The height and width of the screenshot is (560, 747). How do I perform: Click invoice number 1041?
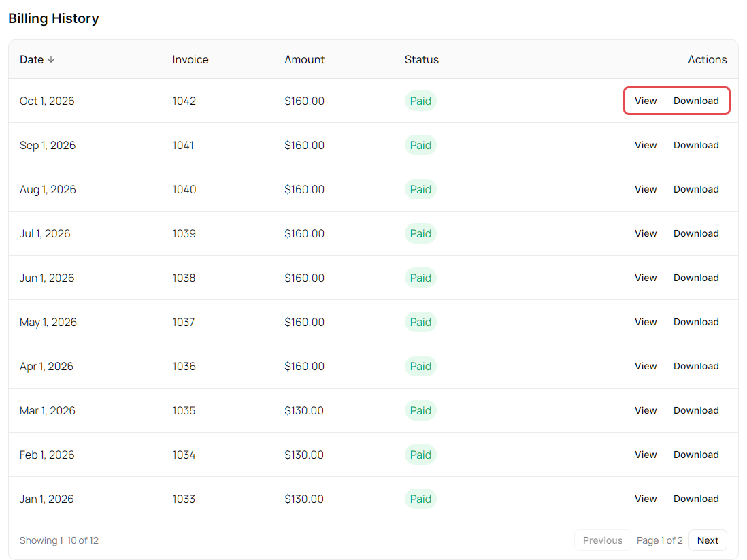[x=183, y=146]
